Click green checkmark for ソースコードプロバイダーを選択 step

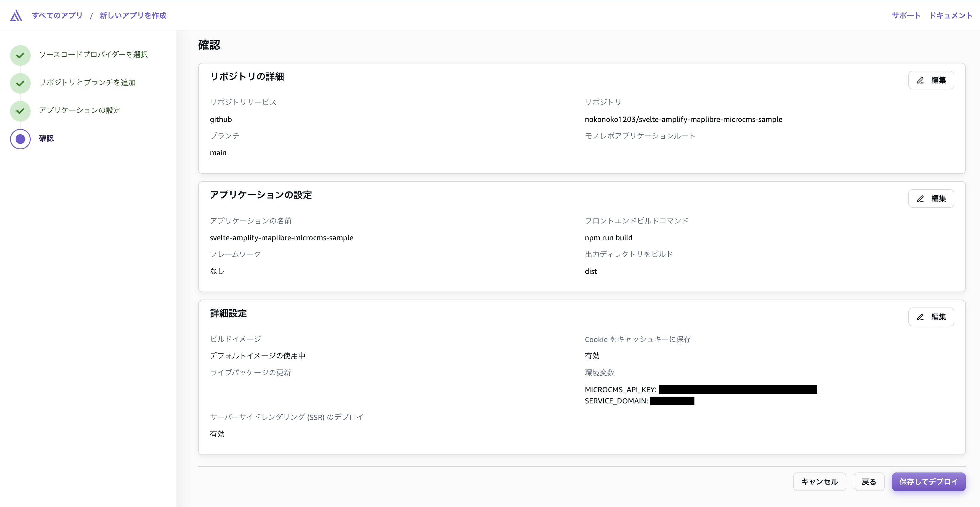20,55
